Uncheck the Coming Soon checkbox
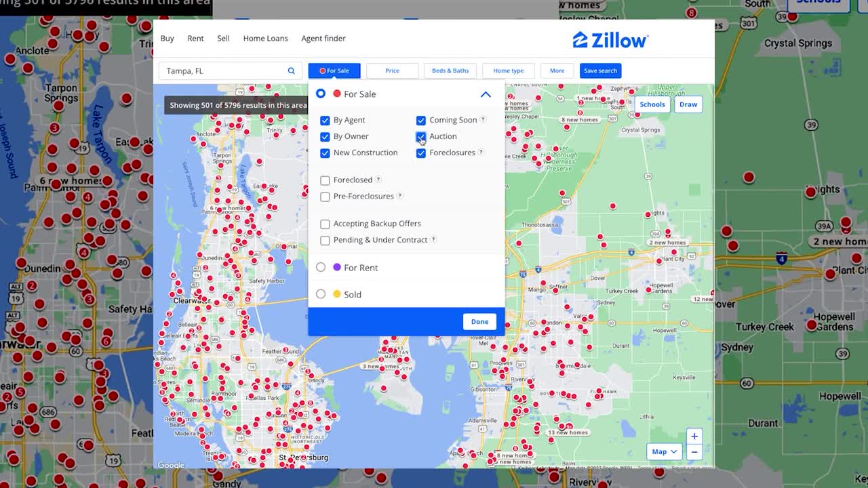The height and width of the screenshot is (488, 868). pos(421,121)
